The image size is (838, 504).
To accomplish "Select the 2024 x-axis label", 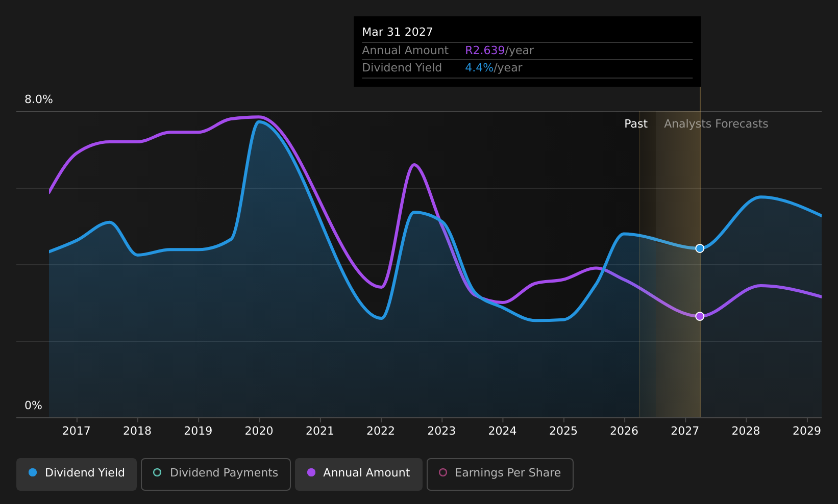I will [x=503, y=431].
